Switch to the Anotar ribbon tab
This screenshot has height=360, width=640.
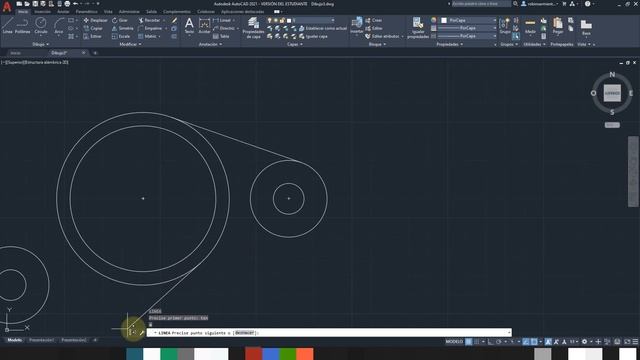click(x=63, y=12)
